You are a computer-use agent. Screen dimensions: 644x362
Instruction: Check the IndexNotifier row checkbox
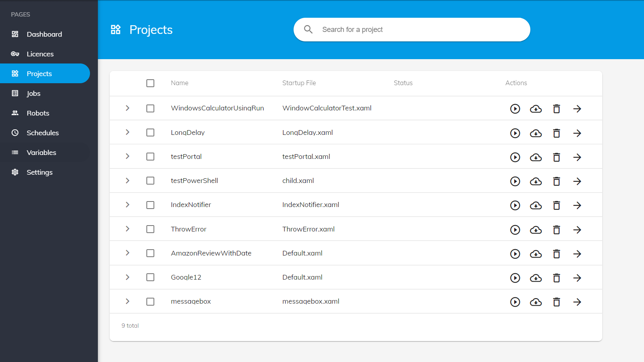click(x=150, y=205)
